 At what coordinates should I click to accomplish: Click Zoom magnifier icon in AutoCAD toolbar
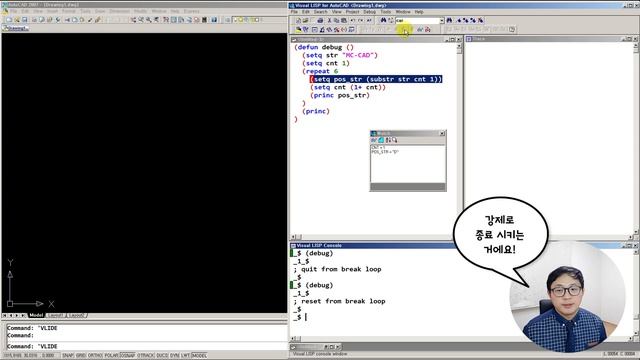point(141,20)
